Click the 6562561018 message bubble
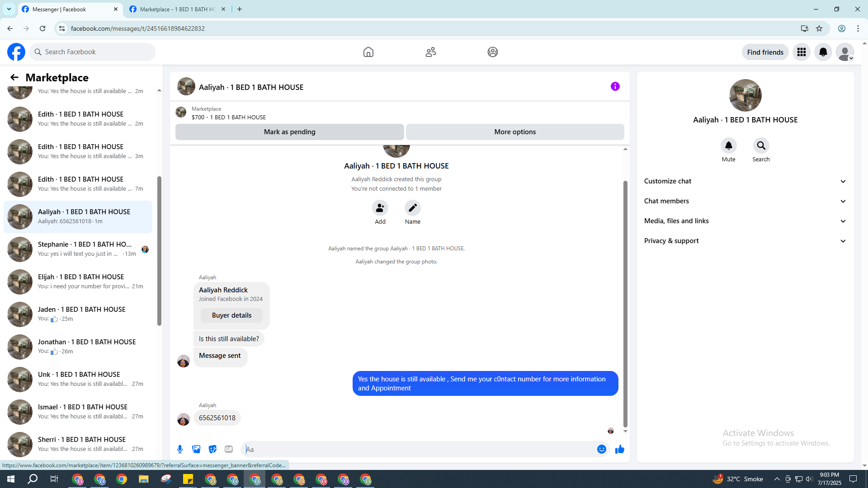This screenshot has height=488, width=868. [217, 418]
